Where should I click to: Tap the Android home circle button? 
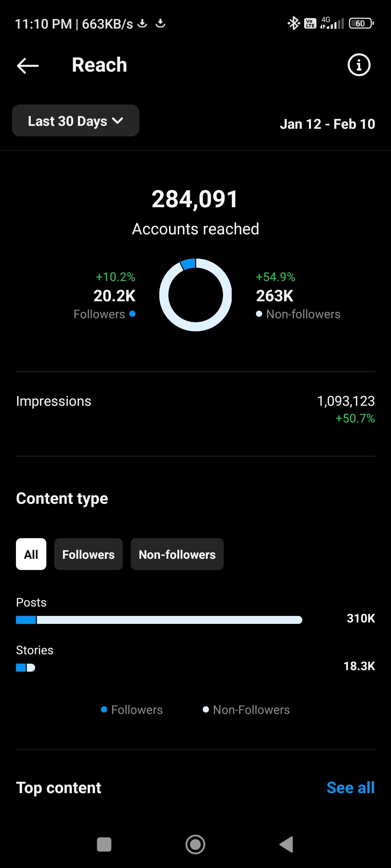coord(195,845)
